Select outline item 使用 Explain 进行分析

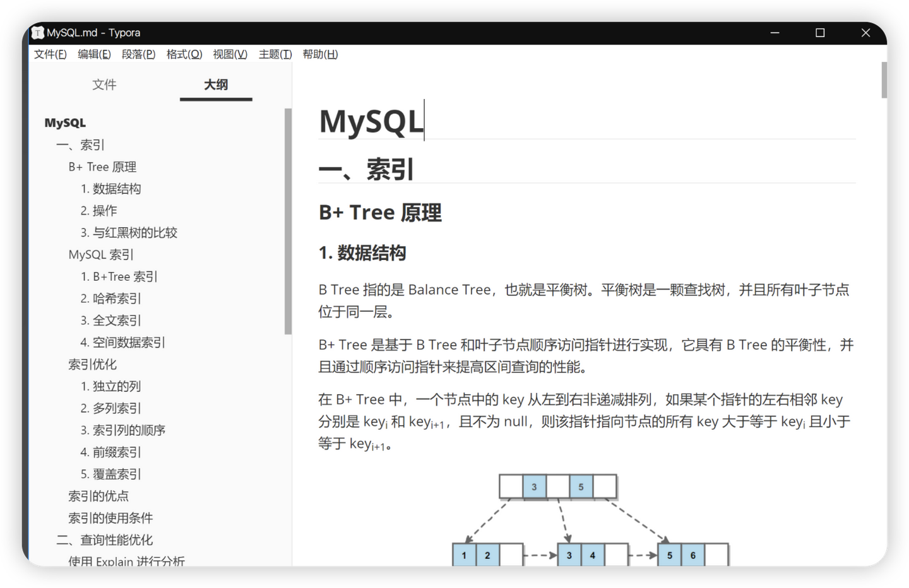(126, 561)
